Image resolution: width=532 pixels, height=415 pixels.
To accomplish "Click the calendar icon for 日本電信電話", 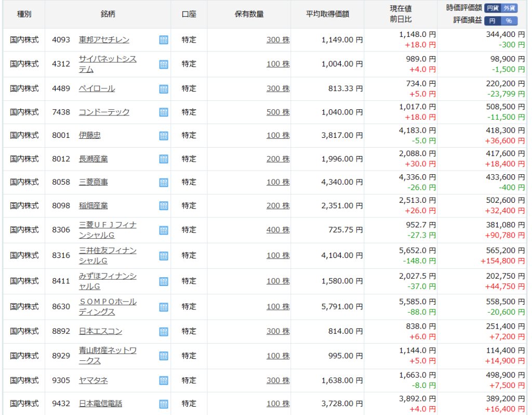I will tap(164, 404).
